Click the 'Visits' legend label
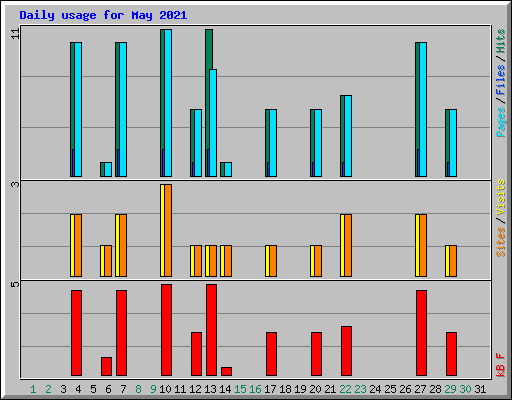Screen dimensions: 512x400 [x=500, y=198]
